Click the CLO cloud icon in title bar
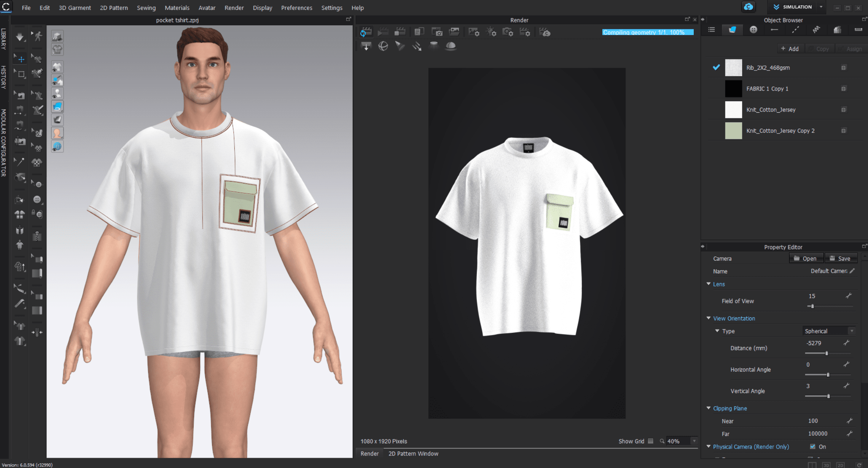 [x=748, y=7]
